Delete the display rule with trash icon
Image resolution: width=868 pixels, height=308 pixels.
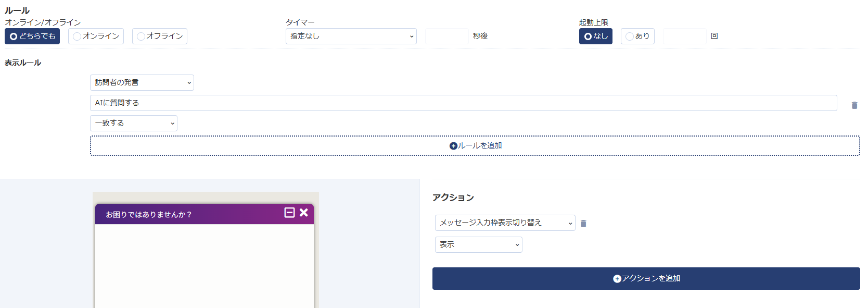click(x=854, y=105)
